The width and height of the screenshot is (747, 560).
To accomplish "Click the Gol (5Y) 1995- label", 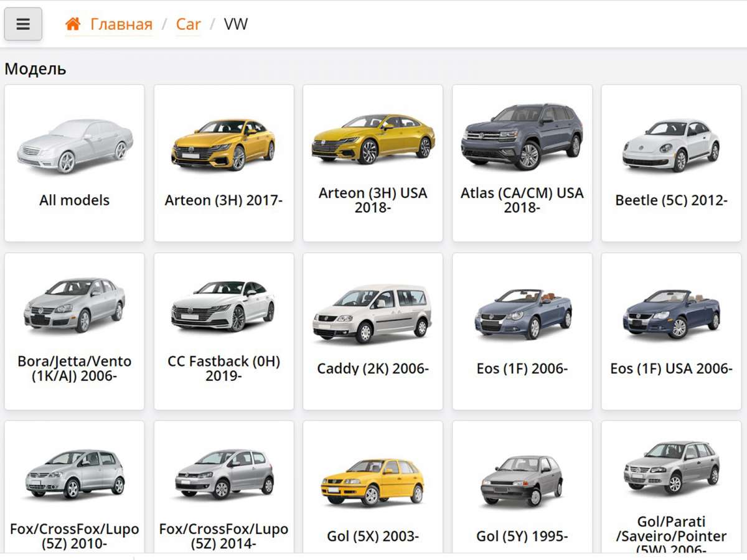I will [522, 536].
